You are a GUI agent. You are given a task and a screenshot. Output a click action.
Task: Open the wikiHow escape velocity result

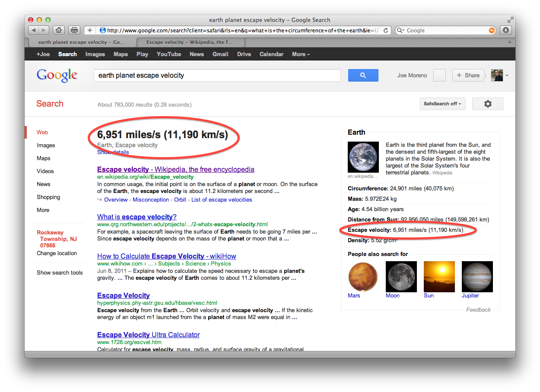click(x=167, y=256)
